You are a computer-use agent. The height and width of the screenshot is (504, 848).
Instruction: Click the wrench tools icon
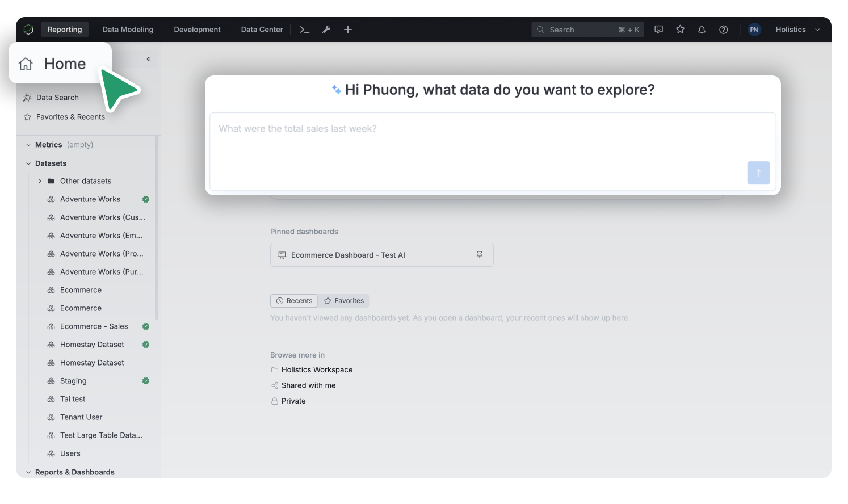(326, 30)
